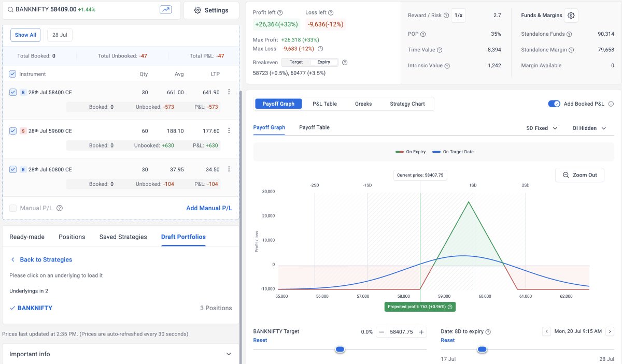Click the Show All button
622x364 pixels.
(25, 35)
